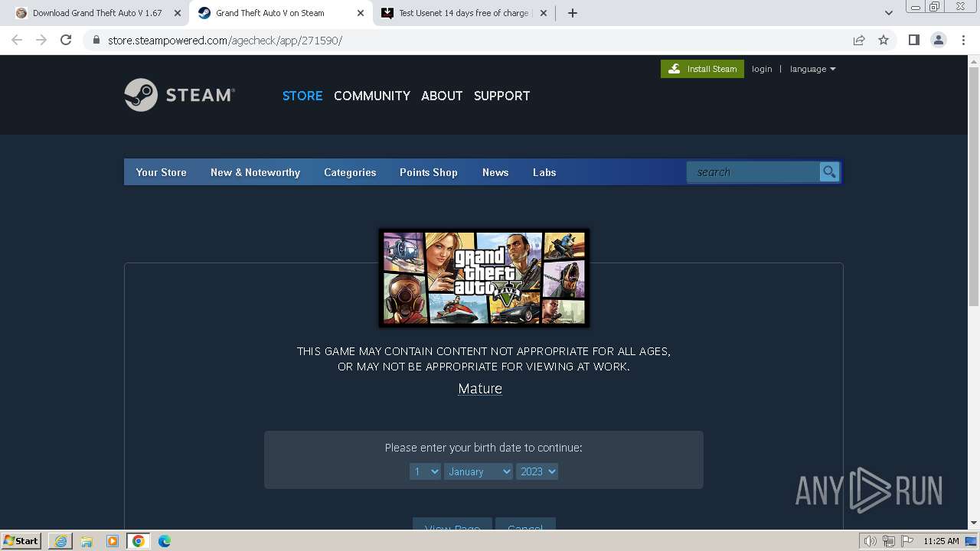Switch to Download Grand Theft Auto V tab

click(x=98, y=13)
